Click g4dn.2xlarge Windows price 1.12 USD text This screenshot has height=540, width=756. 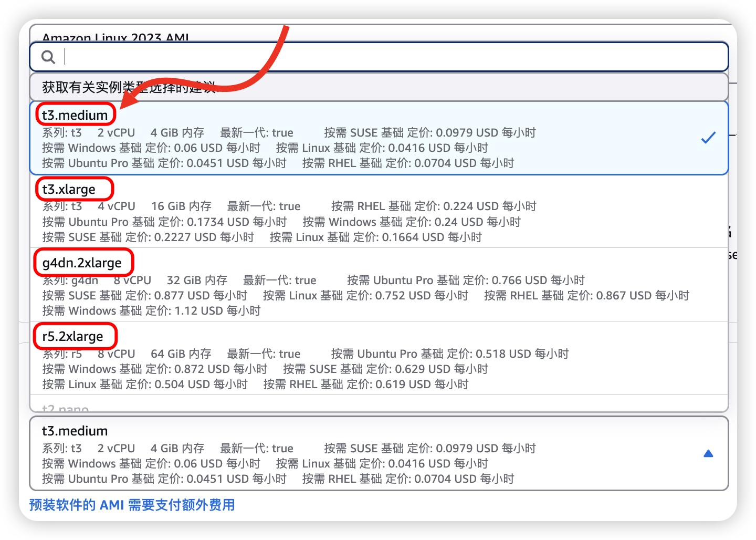152,310
